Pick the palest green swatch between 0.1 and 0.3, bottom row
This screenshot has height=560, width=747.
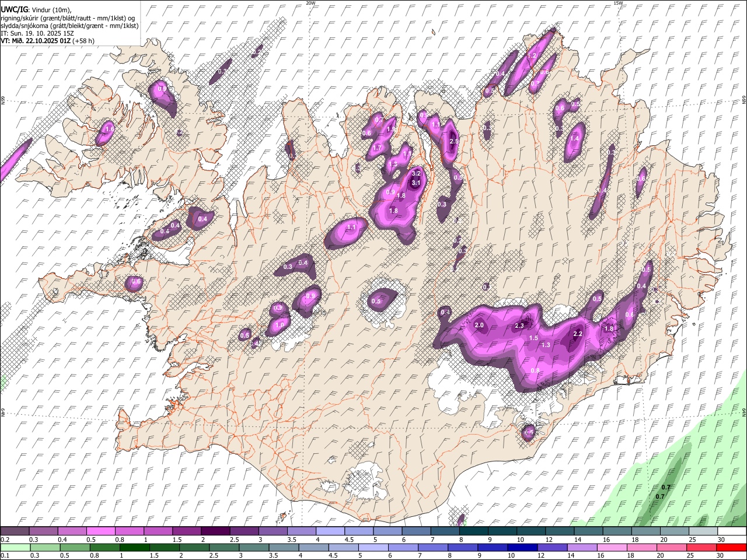16,548
